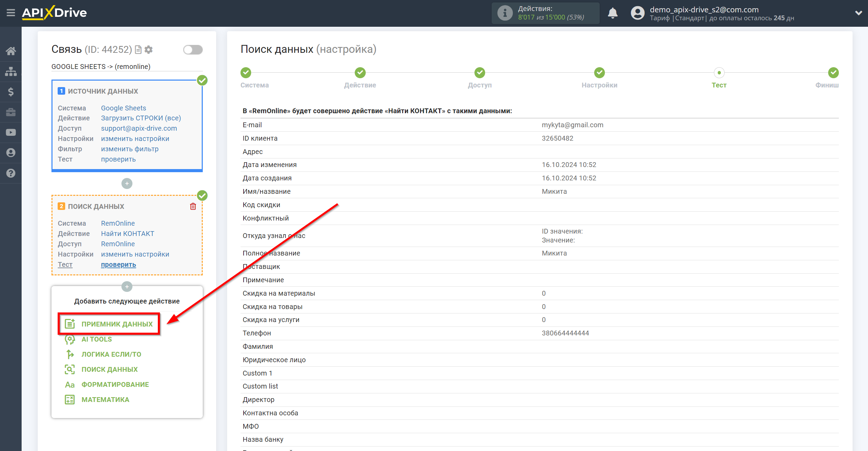868x451 pixels.
Task: Click the Телефон value 380664444444
Action: coord(565,333)
